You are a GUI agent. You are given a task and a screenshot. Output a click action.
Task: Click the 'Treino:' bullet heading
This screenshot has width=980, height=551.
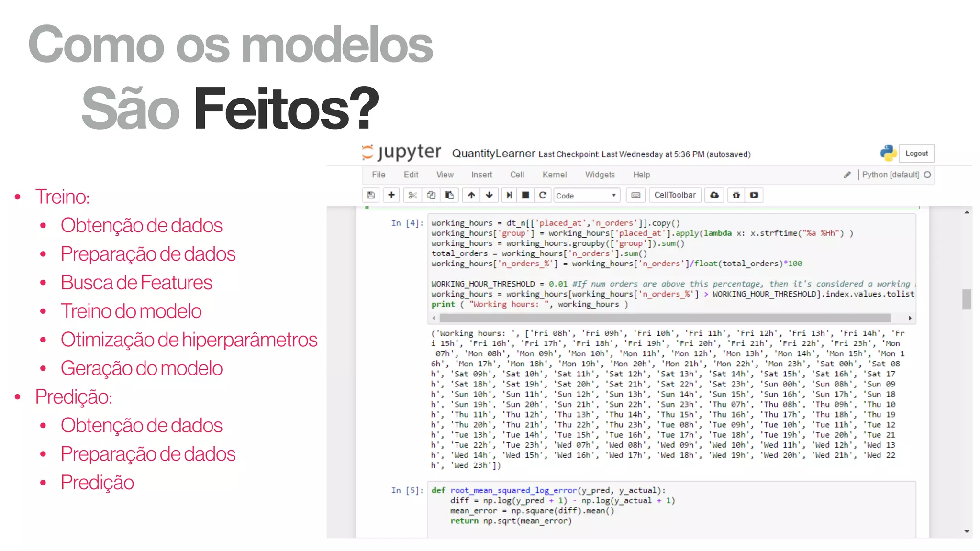[62, 197]
